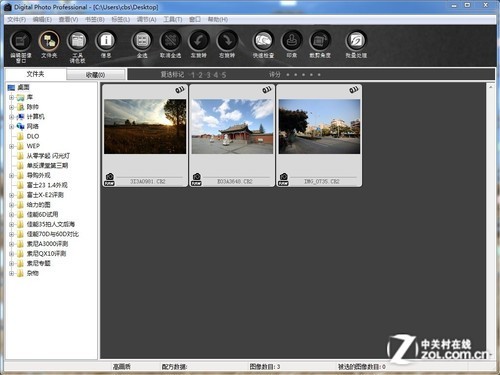Image resolution: width=500 pixels, height=375 pixels.
Task: Click 被选的图像数目: 0 in status bar
Action: [362, 367]
